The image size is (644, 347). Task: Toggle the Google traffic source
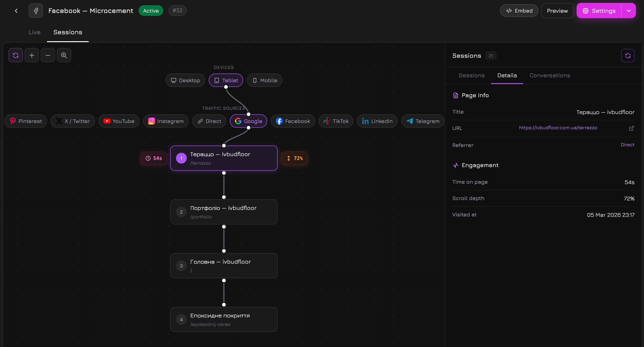click(x=249, y=121)
